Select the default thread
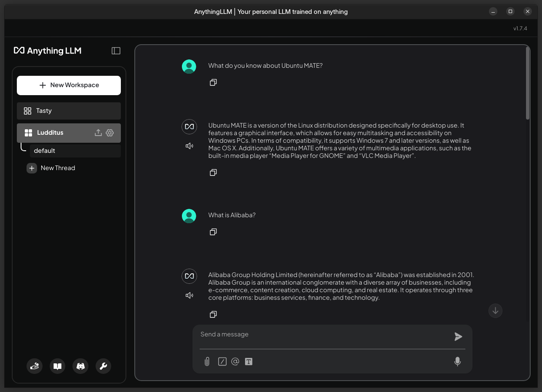 tap(75, 151)
